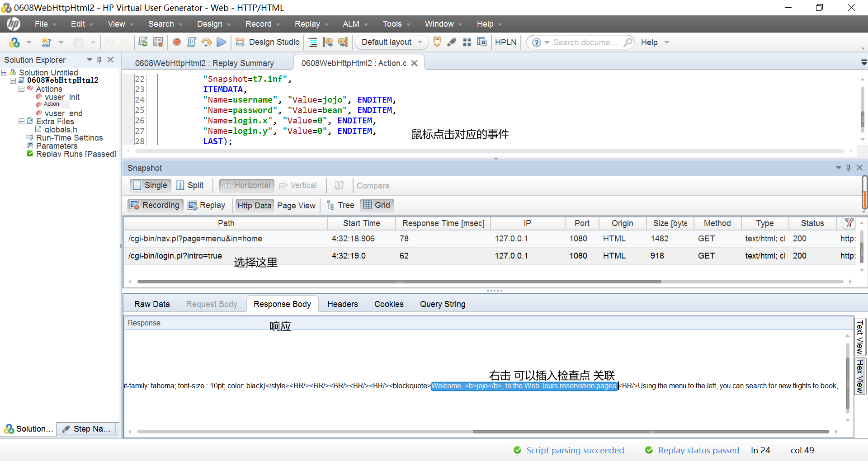Viewport: 868px width, 461px height.
Task: Toggle Single snapshot view
Action: [x=151, y=185]
